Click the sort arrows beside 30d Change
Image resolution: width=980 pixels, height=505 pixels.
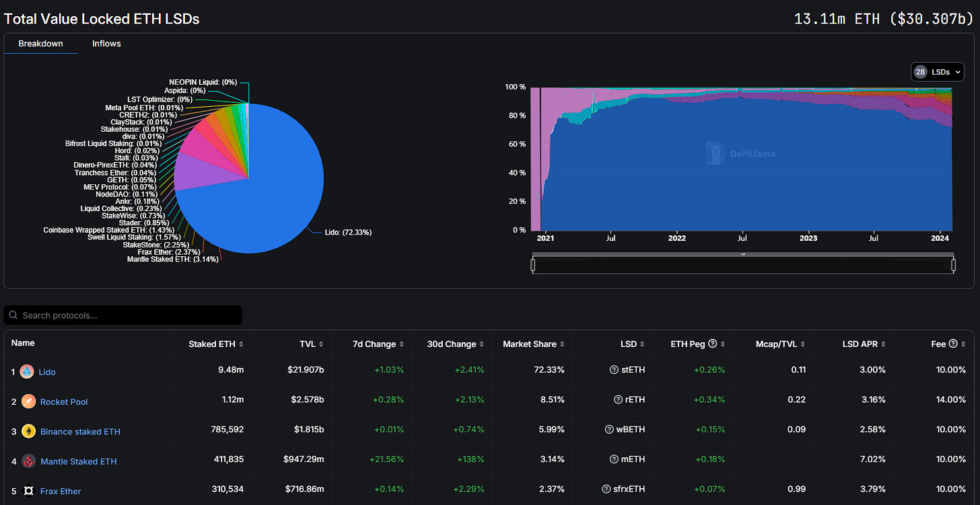pos(481,344)
